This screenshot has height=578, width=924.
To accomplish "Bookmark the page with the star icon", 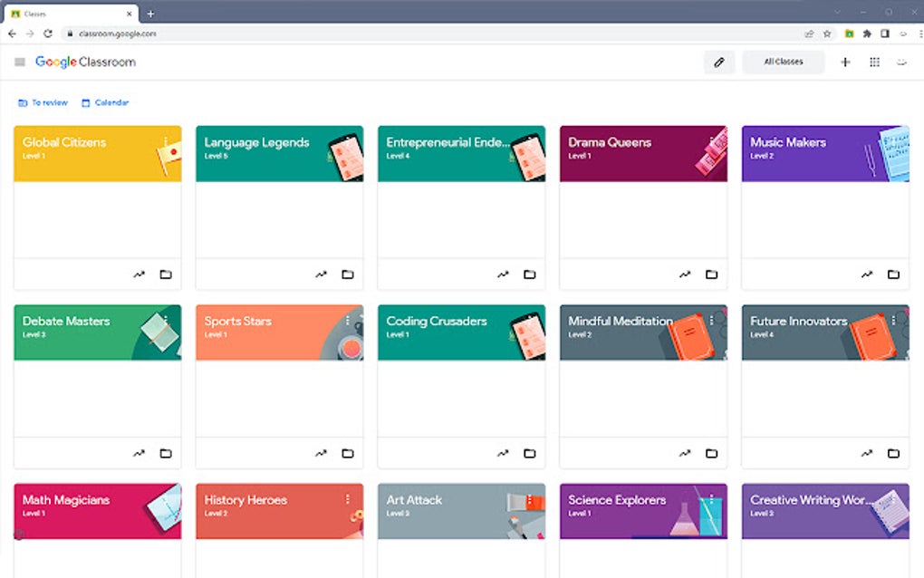I will click(826, 33).
